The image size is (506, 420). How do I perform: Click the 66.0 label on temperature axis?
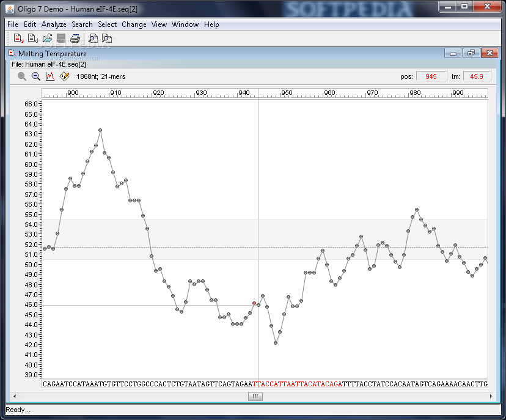click(x=31, y=104)
